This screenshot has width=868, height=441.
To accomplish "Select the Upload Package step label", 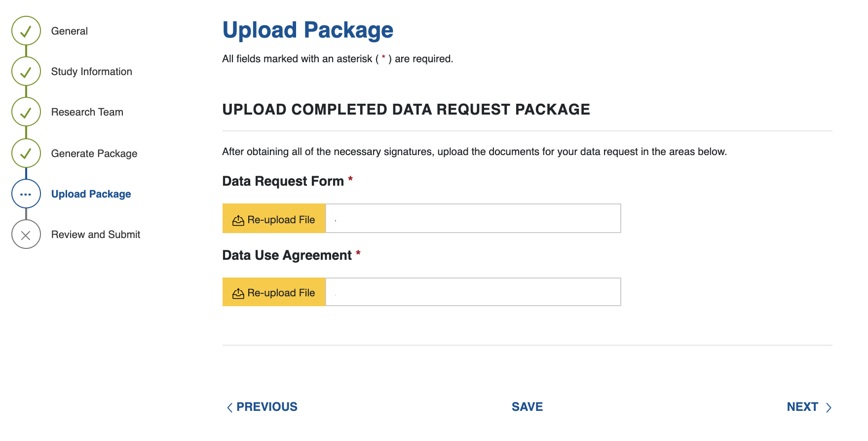I will (91, 194).
